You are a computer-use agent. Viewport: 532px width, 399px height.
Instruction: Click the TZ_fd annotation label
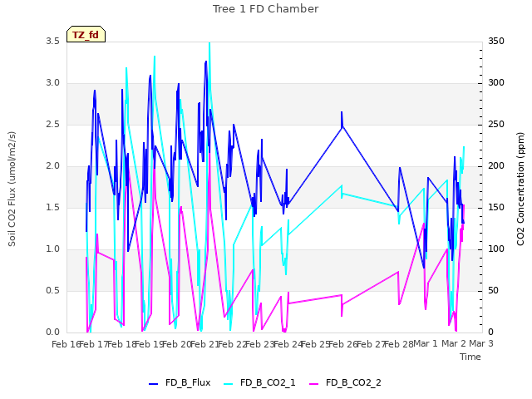[86, 34]
